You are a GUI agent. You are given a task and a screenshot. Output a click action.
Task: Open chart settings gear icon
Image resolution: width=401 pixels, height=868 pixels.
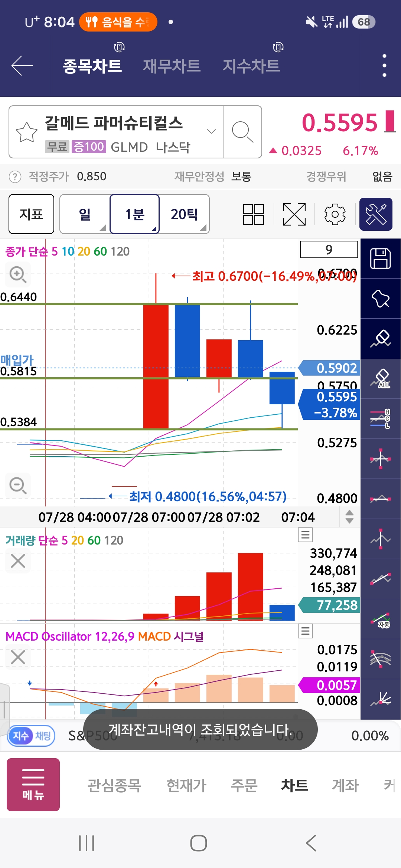point(335,214)
